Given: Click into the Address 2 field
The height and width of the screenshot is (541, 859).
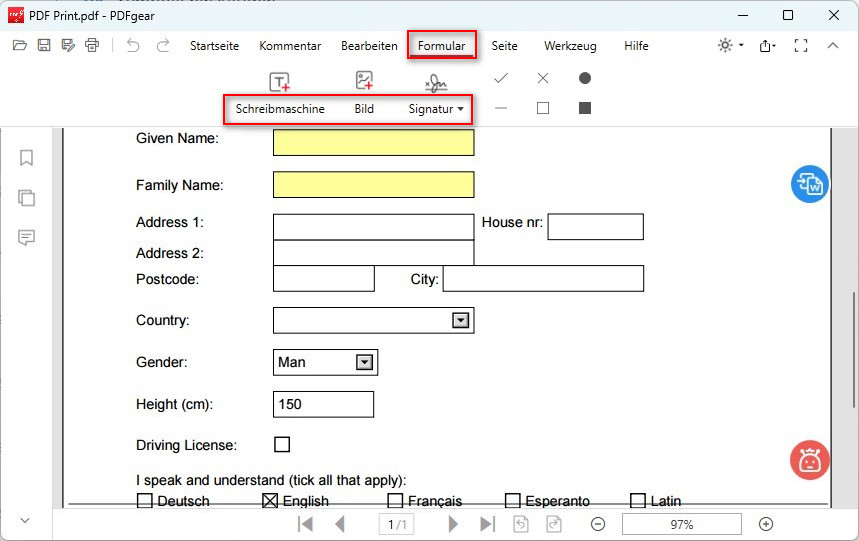Looking at the screenshot, I should pyautogui.click(x=374, y=252).
